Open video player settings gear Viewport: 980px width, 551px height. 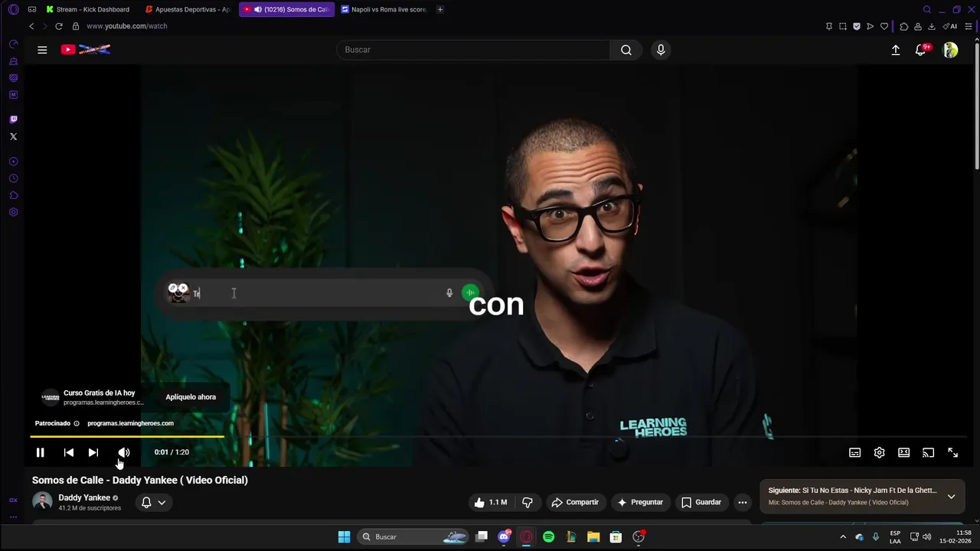pos(879,452)
